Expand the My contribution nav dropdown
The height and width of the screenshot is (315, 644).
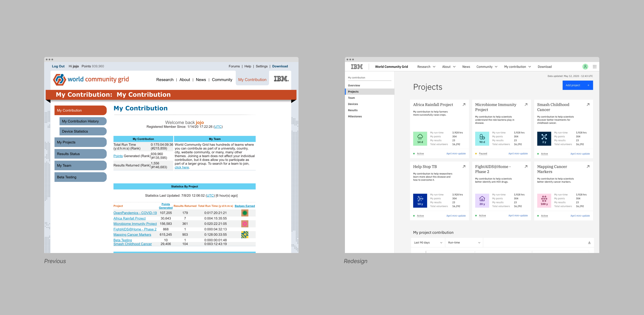click(517, 67)
